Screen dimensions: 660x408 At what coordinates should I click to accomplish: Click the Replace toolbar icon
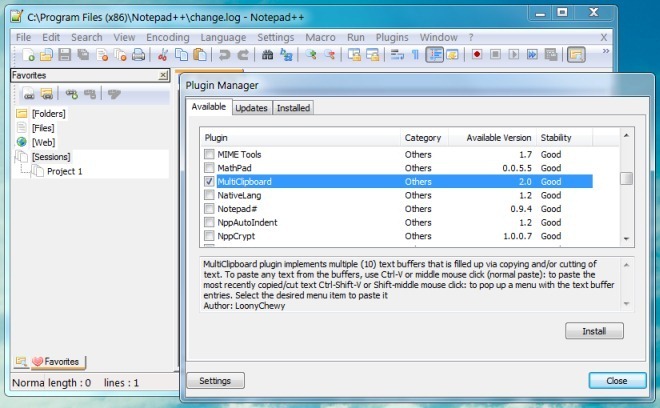click(x=286, y=55)
